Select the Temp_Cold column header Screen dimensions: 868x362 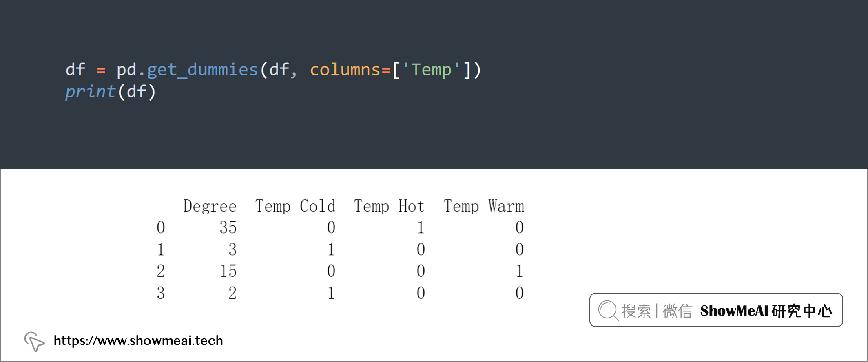click(x=295, y=206)
